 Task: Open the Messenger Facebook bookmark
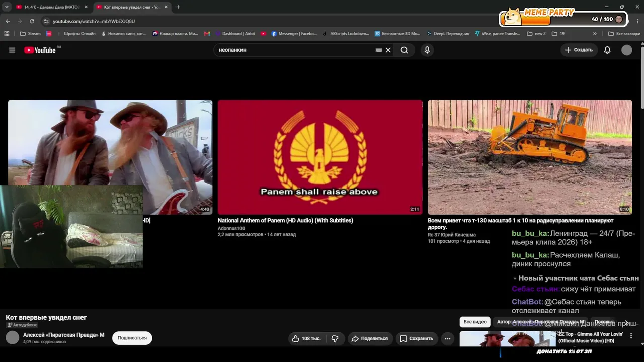point(294,34)
